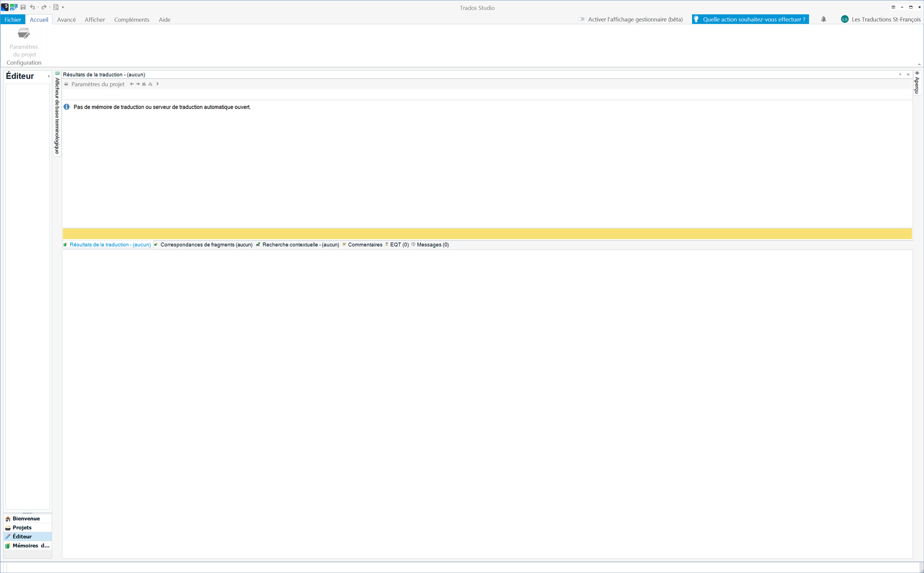The height and width of the screenshot is (573, 924).
Task: Click the Paramètres du projet ribbon icon
Action: point(24,34)
